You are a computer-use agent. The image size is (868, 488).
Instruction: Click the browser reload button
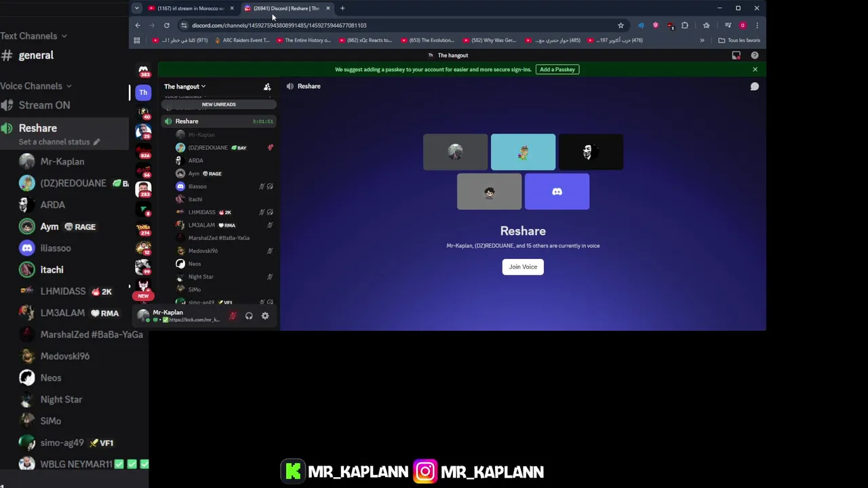tap(166, 25)
